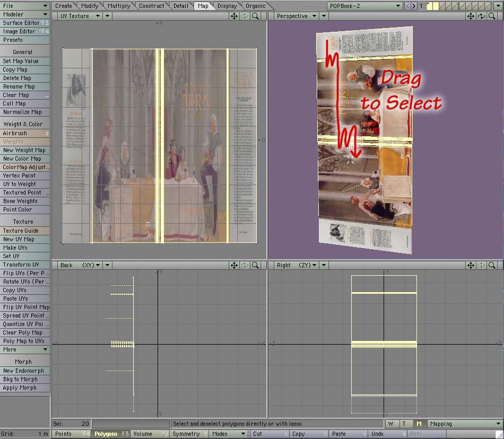Click the Normalize Map button
504x439 pixels.
click(x=25, y=112)
